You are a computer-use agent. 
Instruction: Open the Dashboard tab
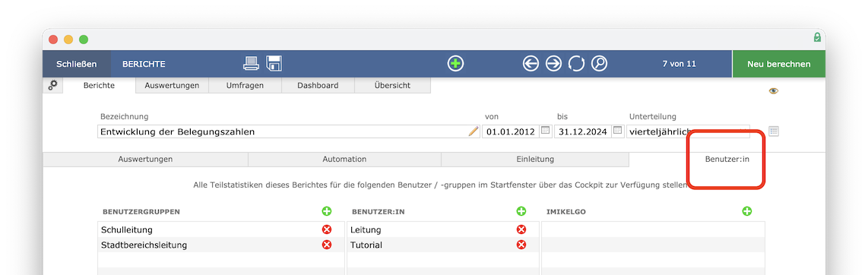tap(318, 85)
